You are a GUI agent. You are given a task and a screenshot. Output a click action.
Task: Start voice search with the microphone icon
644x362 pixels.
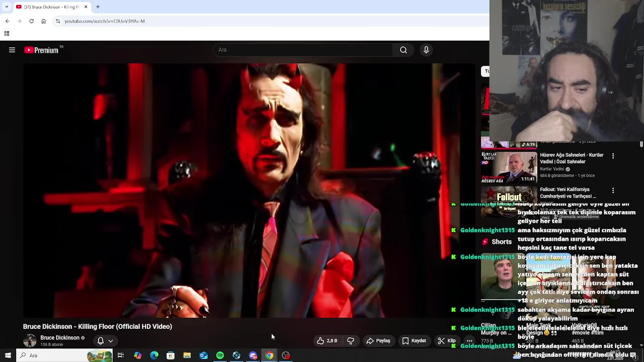point(426,50)
